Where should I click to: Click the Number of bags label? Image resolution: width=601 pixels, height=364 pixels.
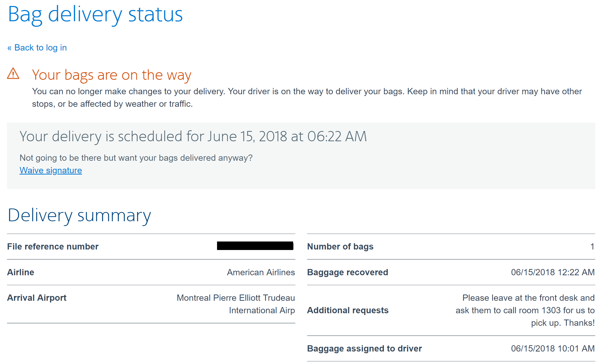coord(340,246)
